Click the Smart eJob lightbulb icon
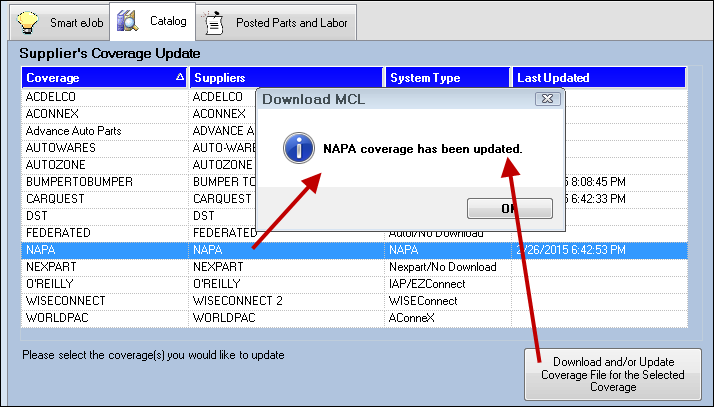The height and width of the screenshot is (407, 714). click(28, 23)
